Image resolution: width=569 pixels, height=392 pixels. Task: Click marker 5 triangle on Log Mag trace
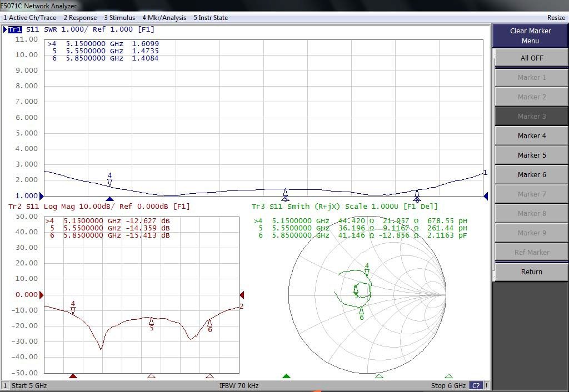tap(151, 321)
